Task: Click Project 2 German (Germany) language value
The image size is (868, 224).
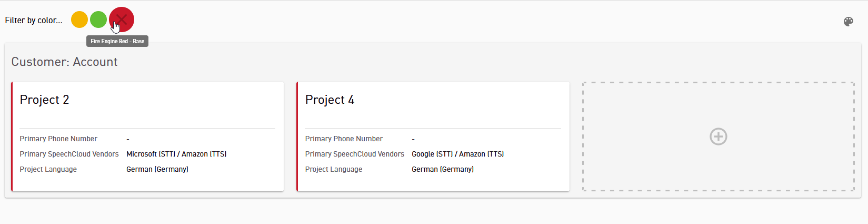Action: tap(157, 169)
